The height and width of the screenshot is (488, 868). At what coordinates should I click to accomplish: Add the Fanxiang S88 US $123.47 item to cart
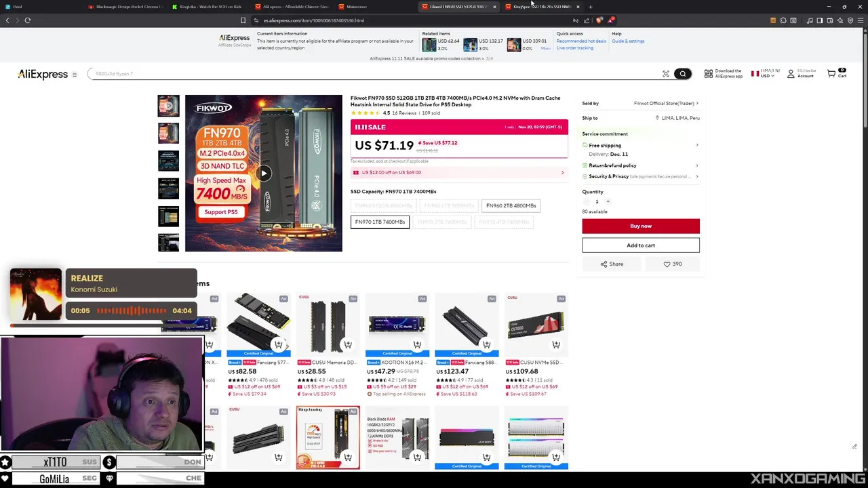(x=486, y=344)
